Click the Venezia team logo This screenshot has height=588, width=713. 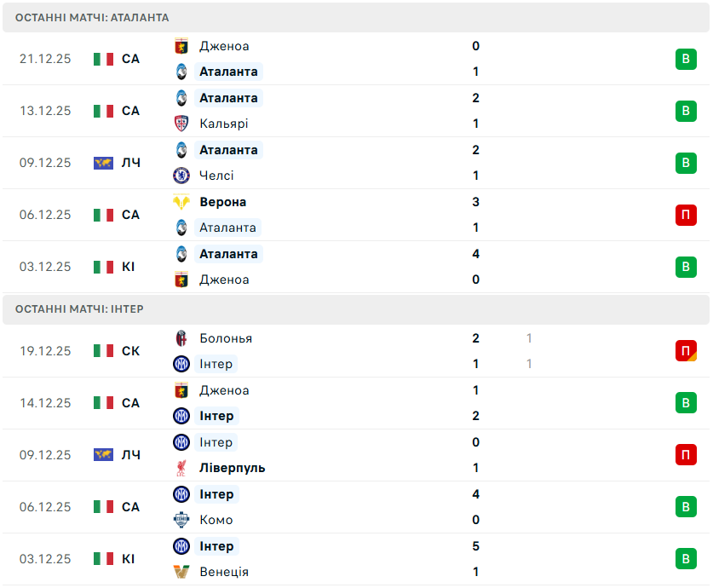click(181, 572)
